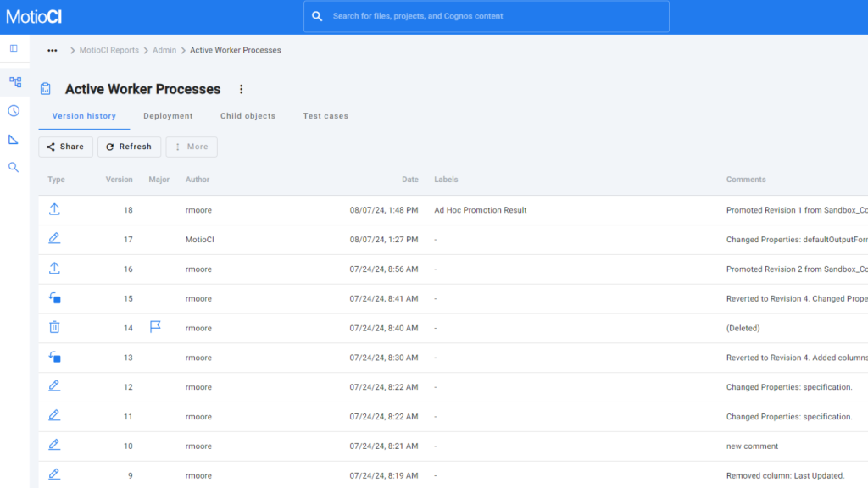Expand the breadcrumb ellipsis menu
Screen dimensions: 868x488
point(52,50)
